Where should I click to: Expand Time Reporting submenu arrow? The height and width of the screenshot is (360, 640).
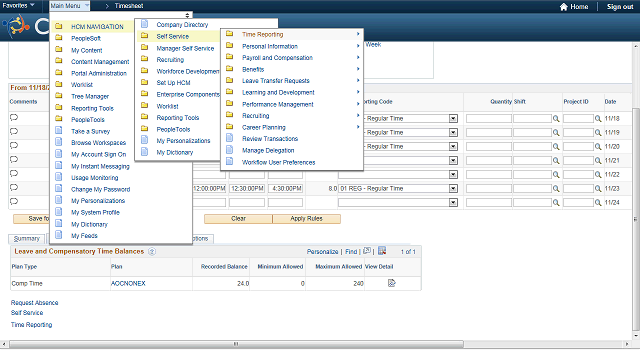tap(358, 34)
